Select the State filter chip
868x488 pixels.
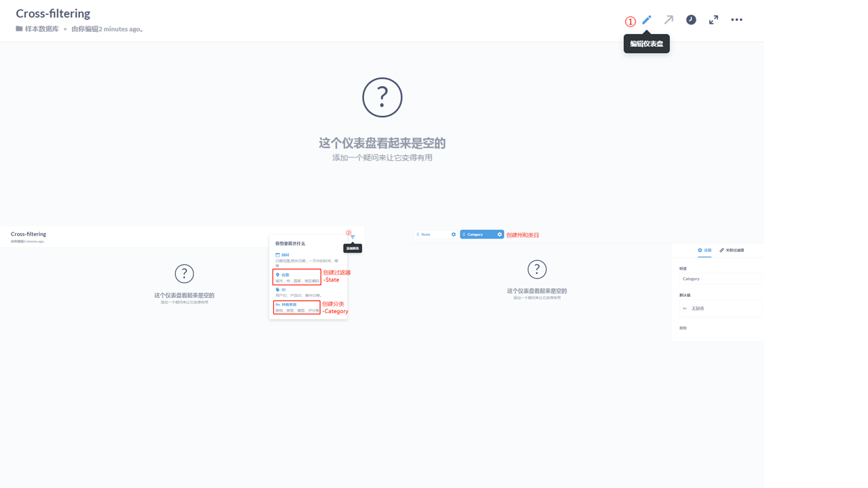[427, 234]
